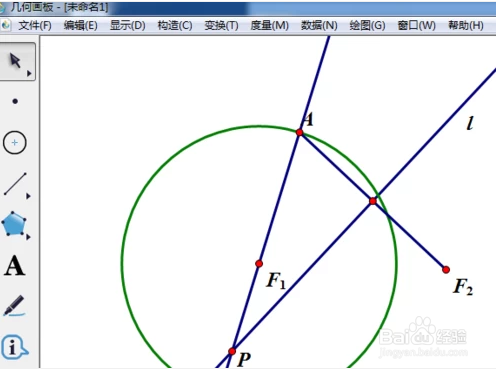The height and width of the screenshot is (370, 496).
Task: Expand the Straightedge tool flyout arrow
Action: (28, 196)
